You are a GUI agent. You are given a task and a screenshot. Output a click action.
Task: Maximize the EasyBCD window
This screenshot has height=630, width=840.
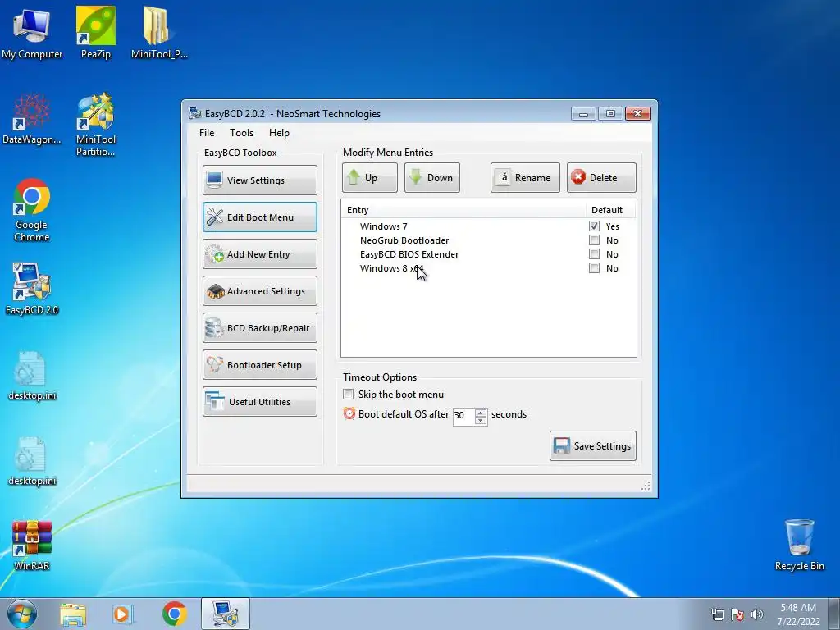[x=610, y=113]
